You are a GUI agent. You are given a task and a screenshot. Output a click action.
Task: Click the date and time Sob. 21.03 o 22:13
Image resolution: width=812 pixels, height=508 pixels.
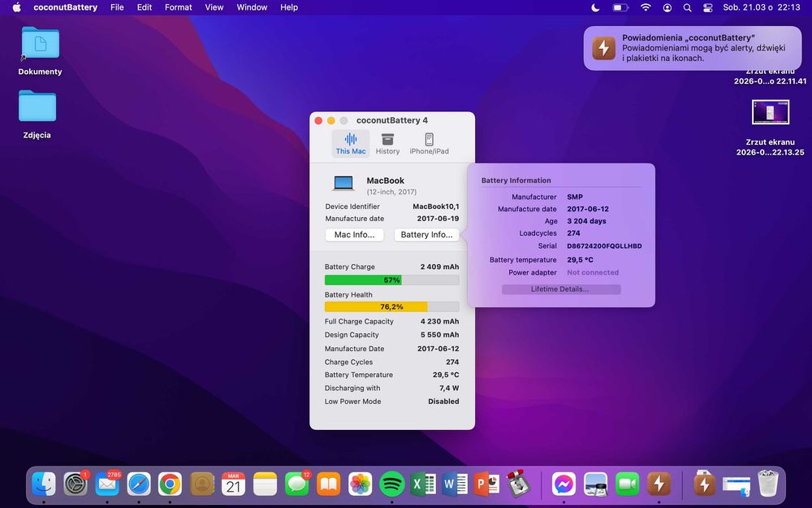click(762, 7)
